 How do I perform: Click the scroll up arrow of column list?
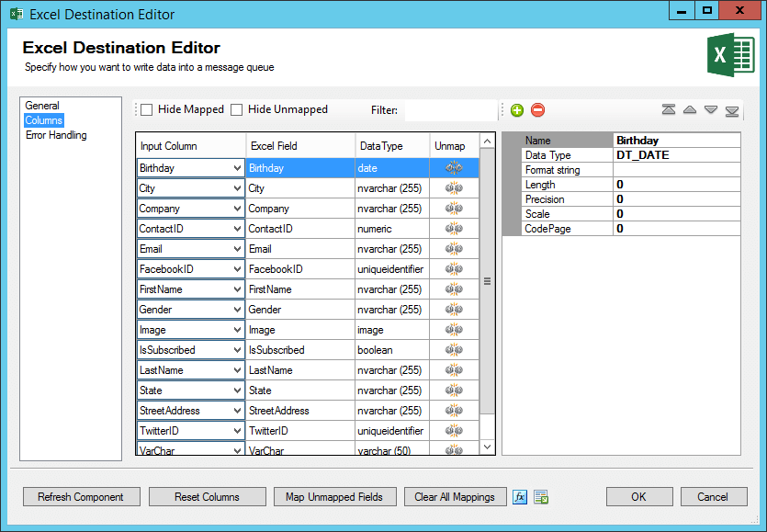click(487, 141)
